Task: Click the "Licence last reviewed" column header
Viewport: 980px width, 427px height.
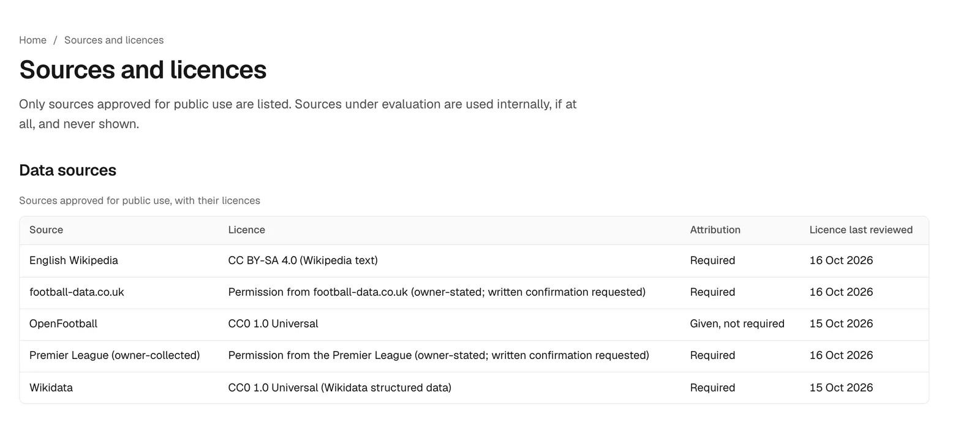Action: tap(861, 230)
